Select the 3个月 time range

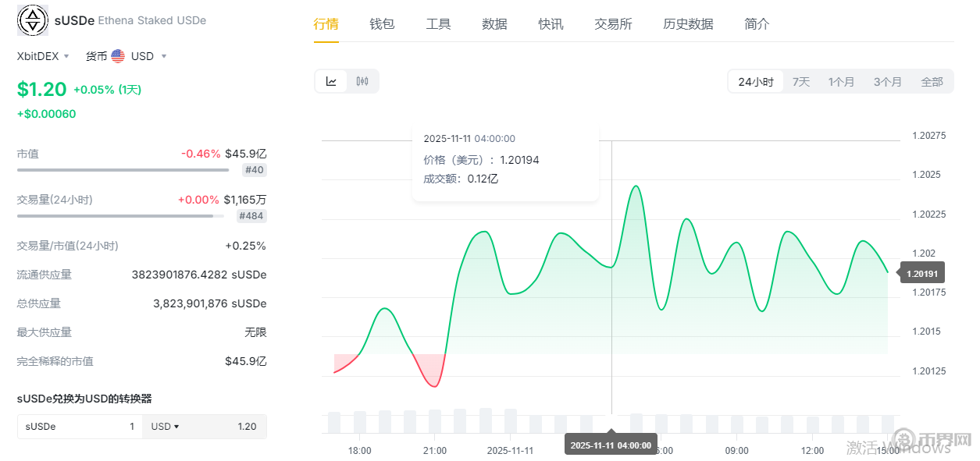[888, 81]
